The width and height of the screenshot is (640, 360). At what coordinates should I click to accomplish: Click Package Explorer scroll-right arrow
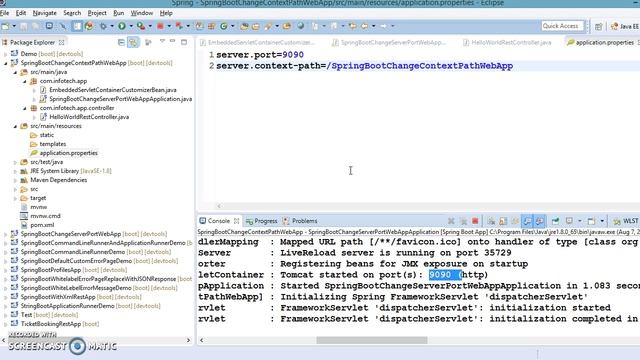188,340
